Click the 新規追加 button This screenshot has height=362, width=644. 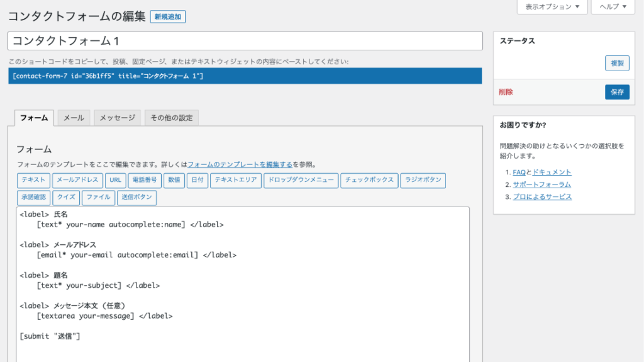pyautogui.click(x=168, y=17)
